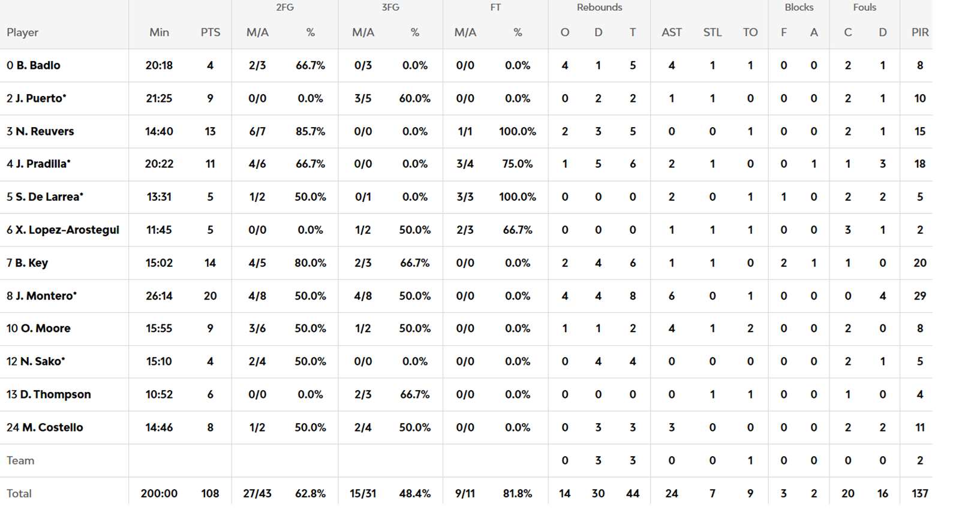Click the Player column header

point(23,32)
